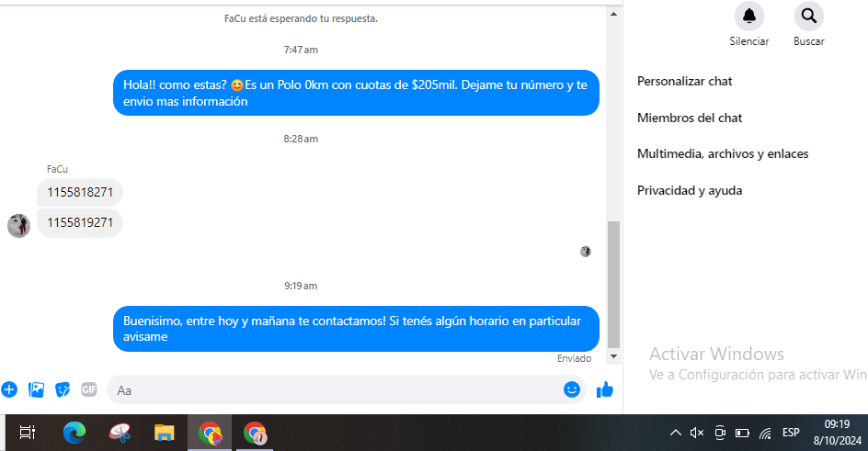The image size is (868, 451).
Task: Expand Personalizar chat section
Action: coord(685,81)
